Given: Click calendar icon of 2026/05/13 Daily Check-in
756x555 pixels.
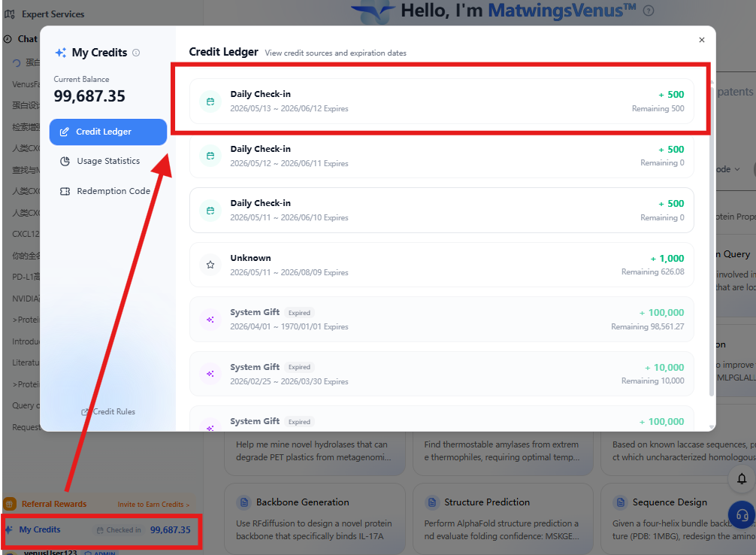Looking at the screenshot, I should pos(210,102).
